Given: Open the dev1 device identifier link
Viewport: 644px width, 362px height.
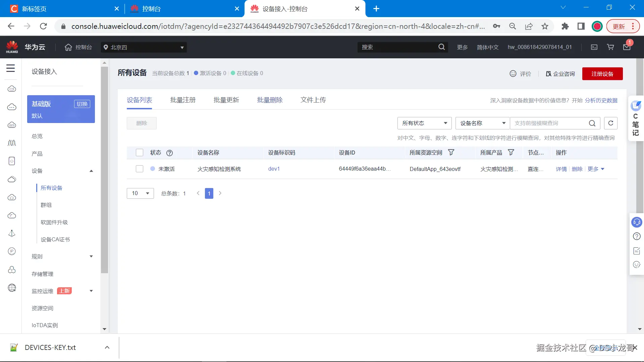Looking at the screenshot, I should click(274, 169).
